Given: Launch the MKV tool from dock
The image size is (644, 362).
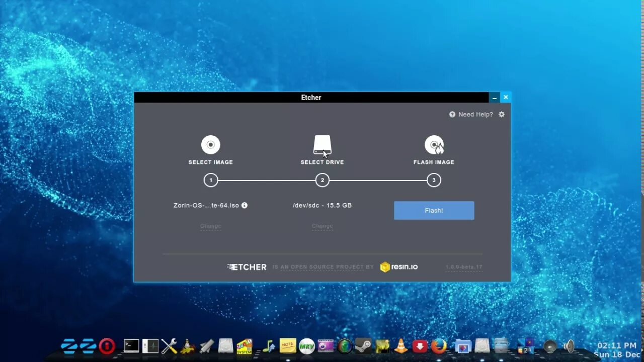Looking at the screenshot, I should [307, 346].
